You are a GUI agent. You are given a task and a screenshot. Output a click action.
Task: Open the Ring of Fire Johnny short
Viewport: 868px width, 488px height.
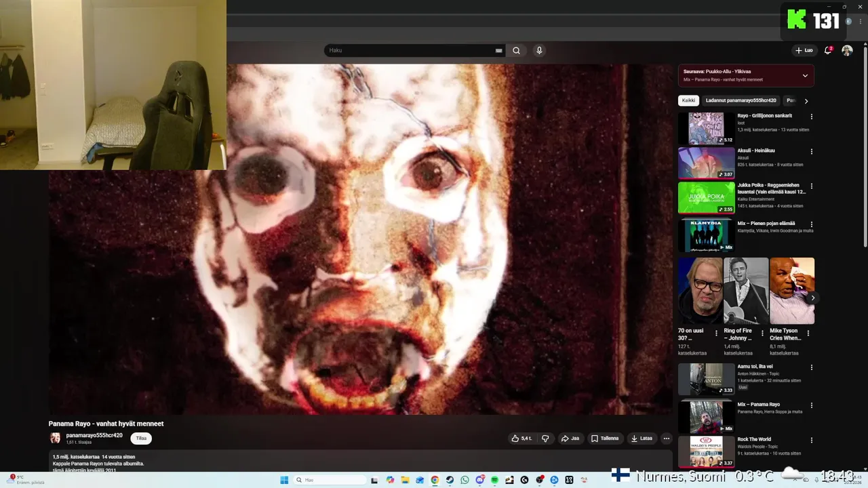tap(746, 291)
